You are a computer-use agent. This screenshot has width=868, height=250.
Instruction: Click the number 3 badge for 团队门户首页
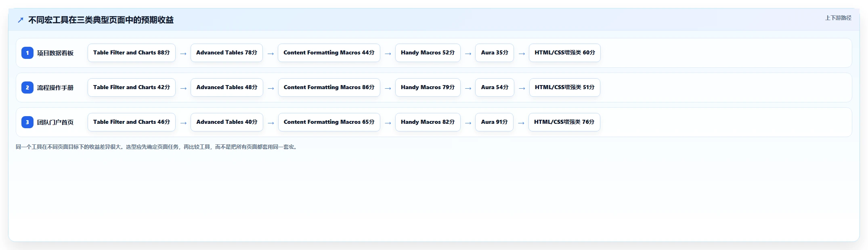point(27,122)
